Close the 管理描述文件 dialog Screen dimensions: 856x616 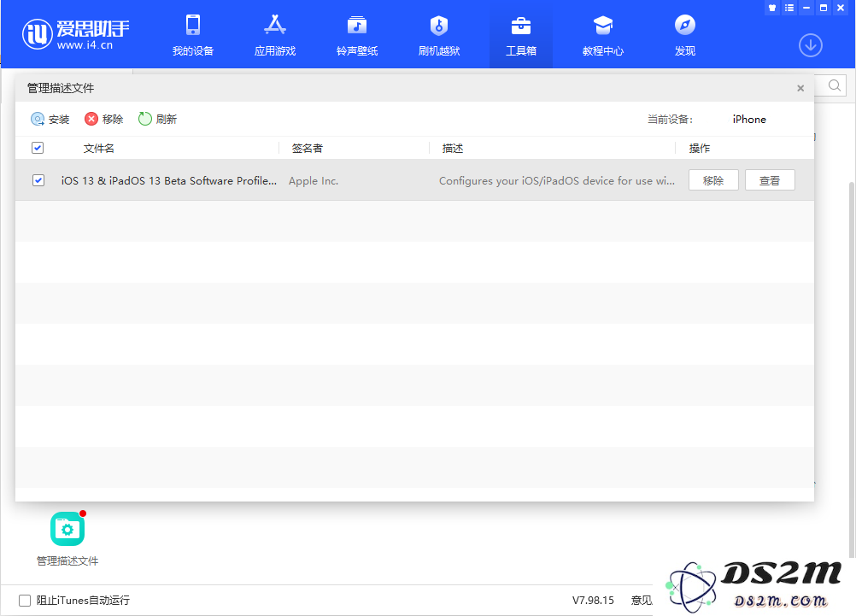point(800,88)
